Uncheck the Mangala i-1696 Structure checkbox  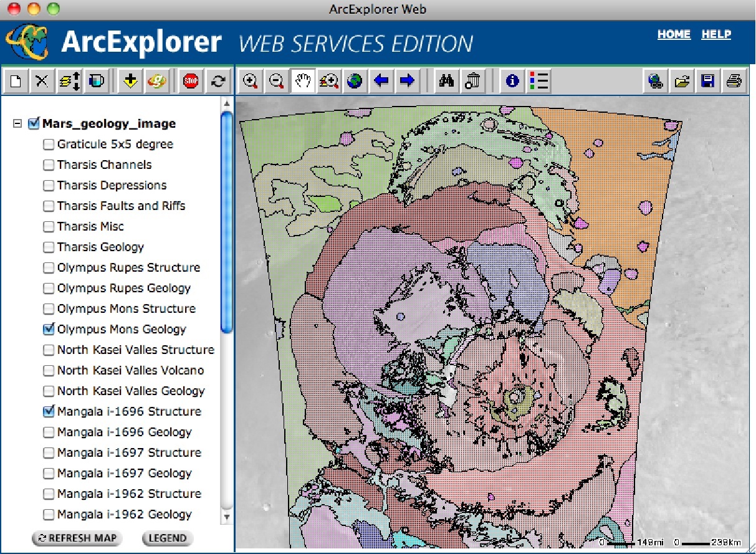[48, 411]
